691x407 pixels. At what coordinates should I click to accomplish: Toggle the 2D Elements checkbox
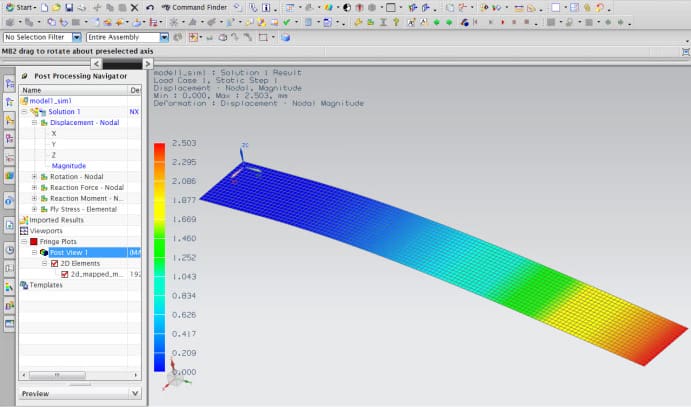(57, 263)
